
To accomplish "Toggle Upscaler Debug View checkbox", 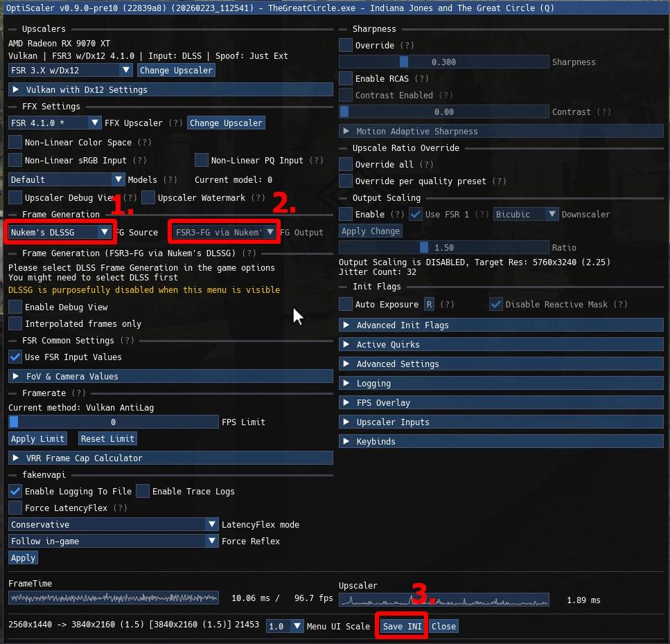I will (x=15, y=198).
